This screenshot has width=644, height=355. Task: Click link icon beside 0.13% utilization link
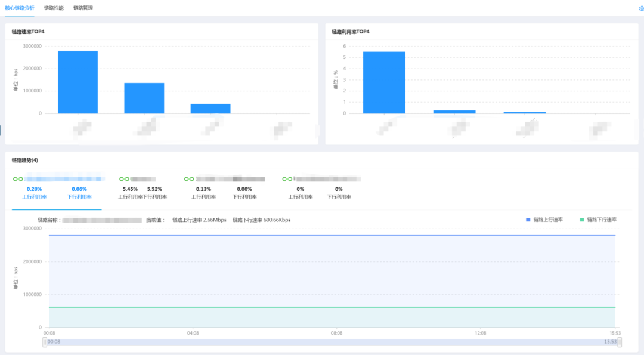click(x=189, y=179)
